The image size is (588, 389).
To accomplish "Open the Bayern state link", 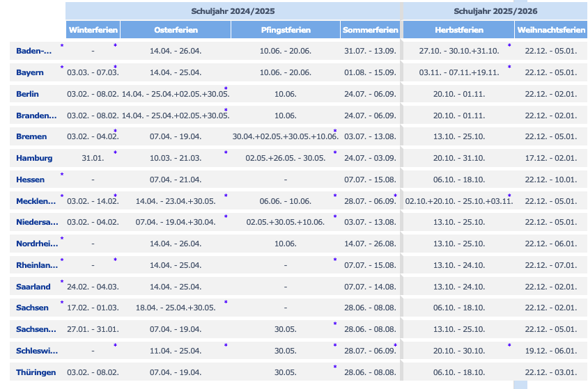I will click(30, 72).
